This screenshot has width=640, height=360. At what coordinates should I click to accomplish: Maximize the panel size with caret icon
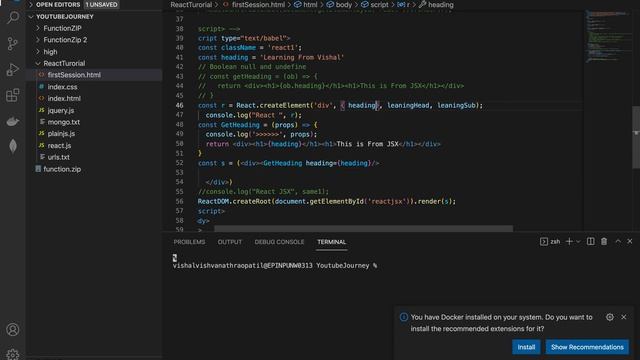click(618, 241)
